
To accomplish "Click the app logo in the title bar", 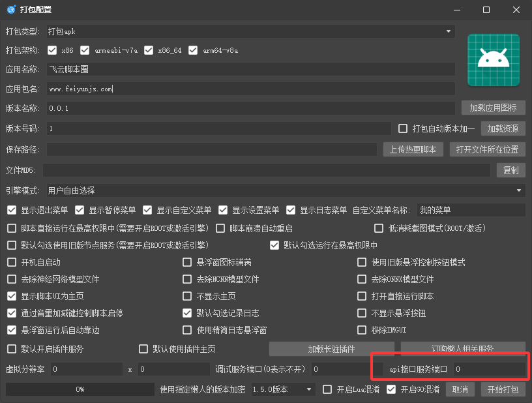I will click(11, 10).
